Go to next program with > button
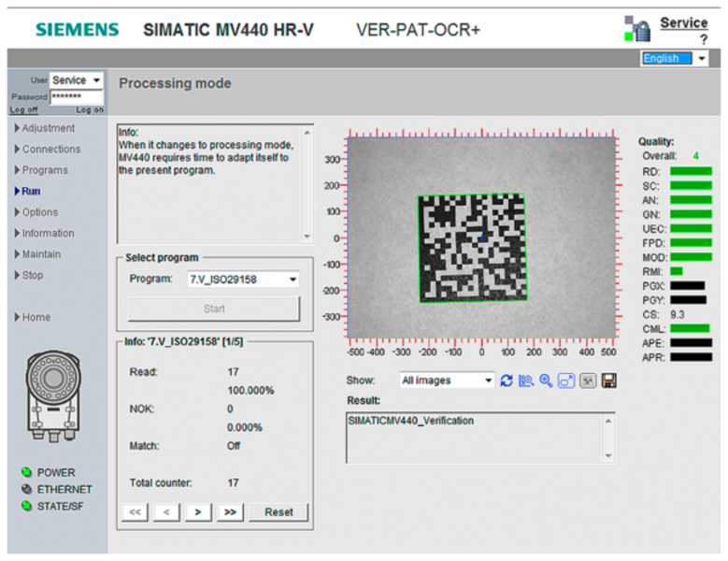728x561 pixels. (x=198, y=511)
